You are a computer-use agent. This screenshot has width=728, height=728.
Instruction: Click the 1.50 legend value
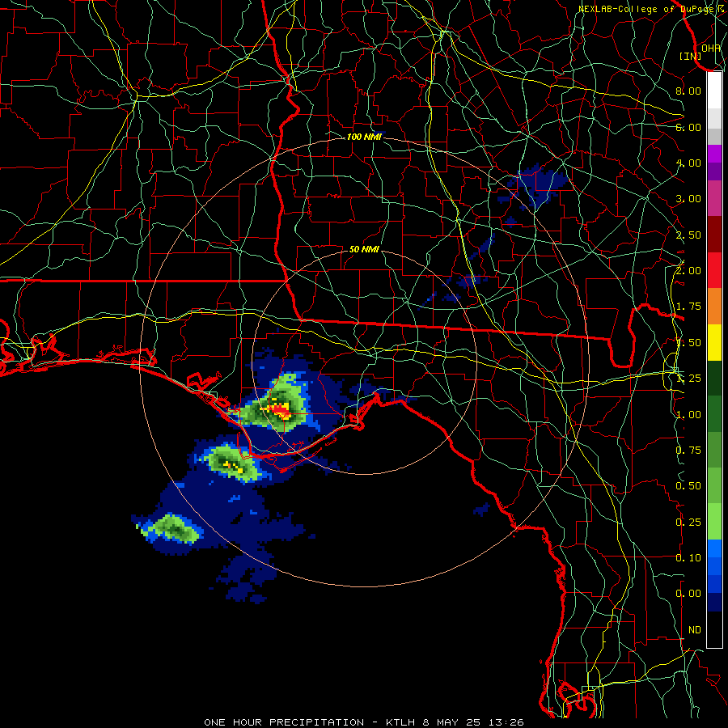[688, 343]
